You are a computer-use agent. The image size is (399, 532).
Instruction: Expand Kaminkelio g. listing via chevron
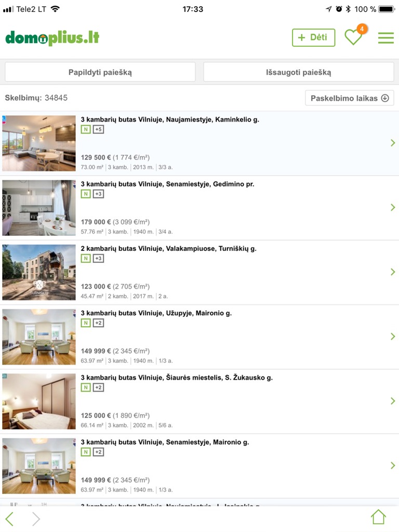tap(393, 143)
